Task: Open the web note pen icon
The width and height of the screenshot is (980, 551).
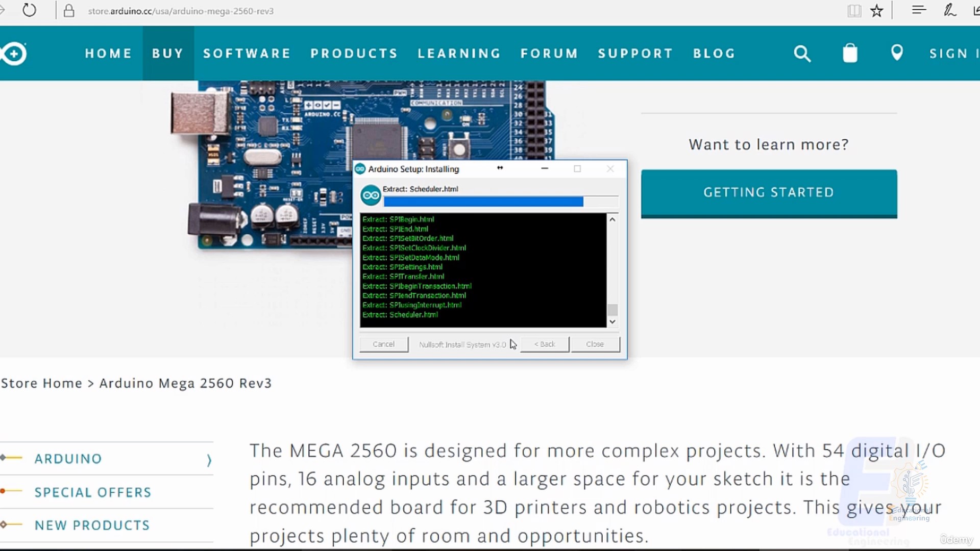Action: point(949,10)
